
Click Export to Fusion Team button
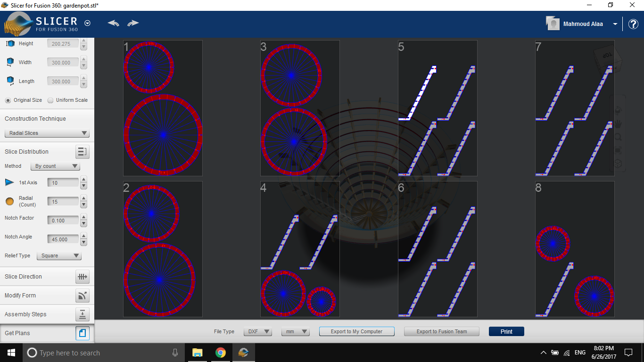click(x=442, y=332)
